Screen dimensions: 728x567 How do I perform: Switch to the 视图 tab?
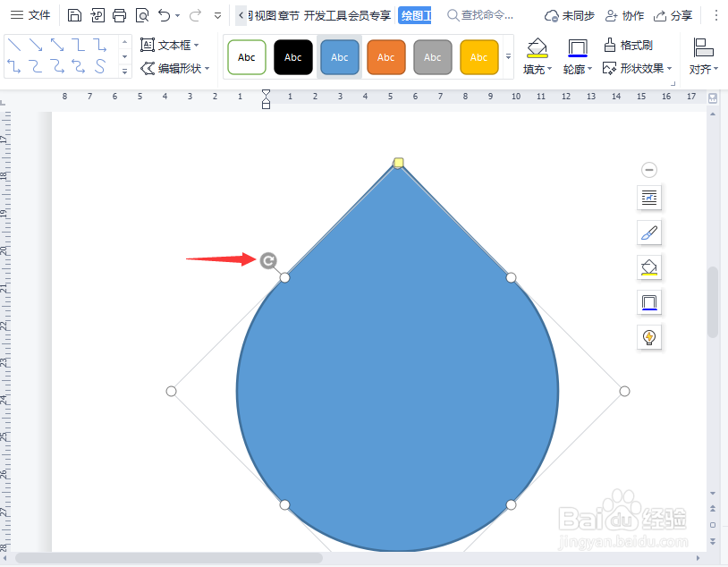265,16
